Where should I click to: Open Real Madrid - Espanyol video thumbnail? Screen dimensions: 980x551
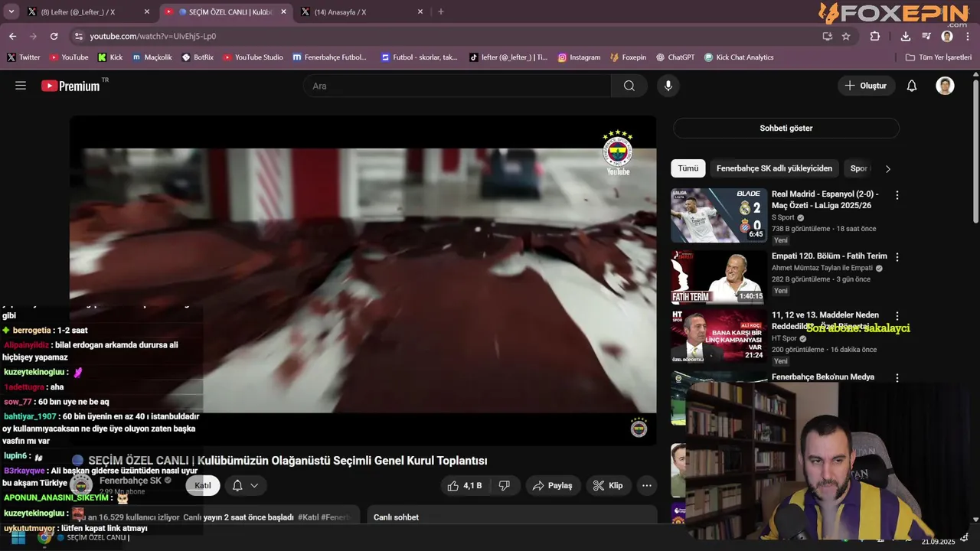click(x=719, y=216)
